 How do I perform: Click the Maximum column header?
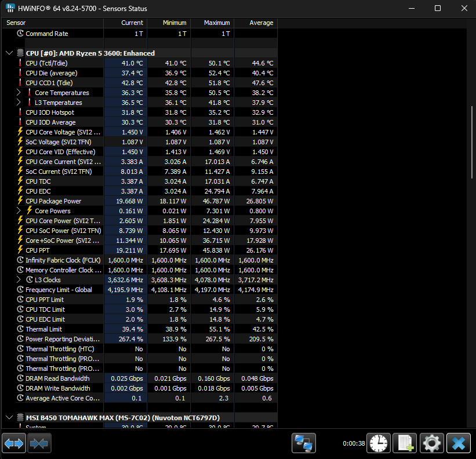pos(212,23)
